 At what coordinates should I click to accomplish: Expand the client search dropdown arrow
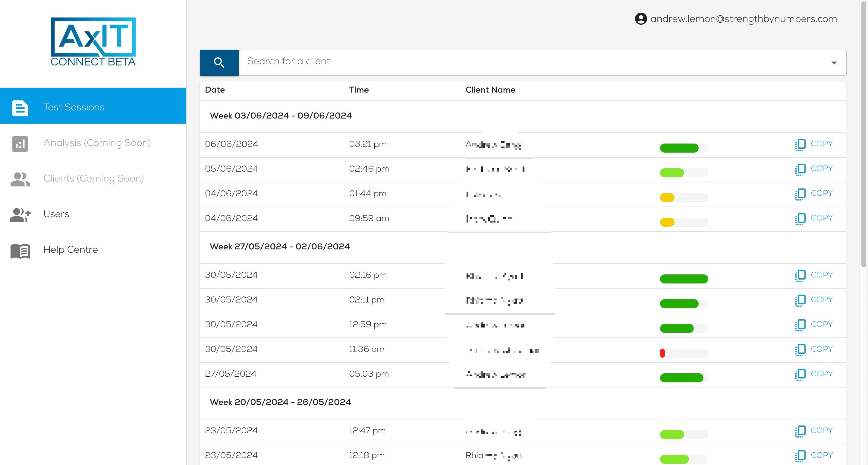(x=834, y=63)
